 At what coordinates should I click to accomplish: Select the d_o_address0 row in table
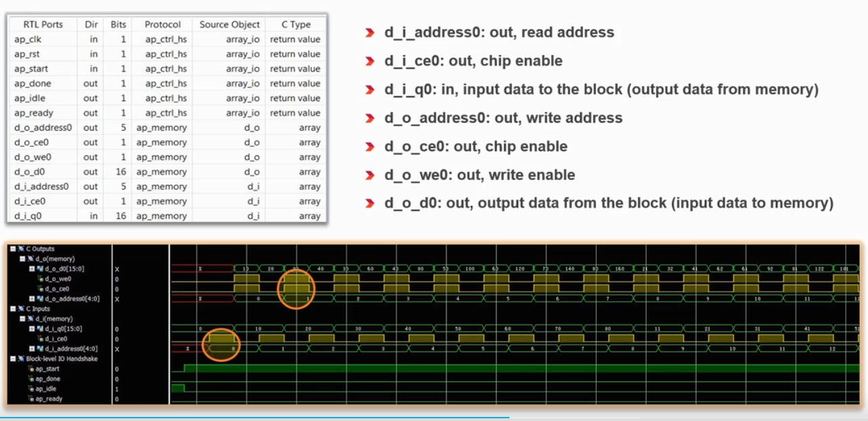pos(43,128)
